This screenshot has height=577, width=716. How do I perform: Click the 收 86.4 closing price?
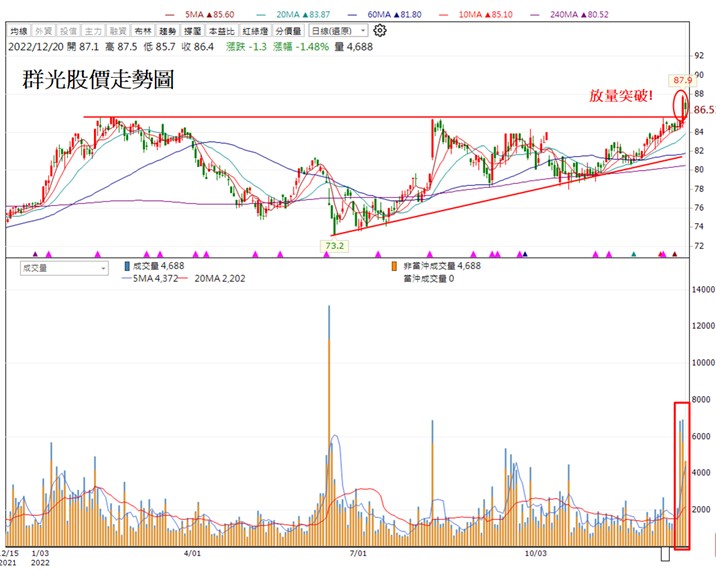(197, 47)
